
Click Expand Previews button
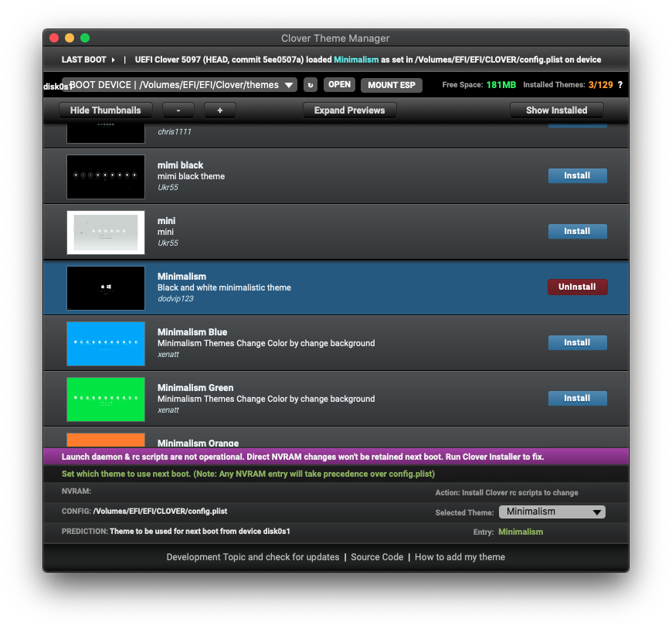[x=349, y=110]
